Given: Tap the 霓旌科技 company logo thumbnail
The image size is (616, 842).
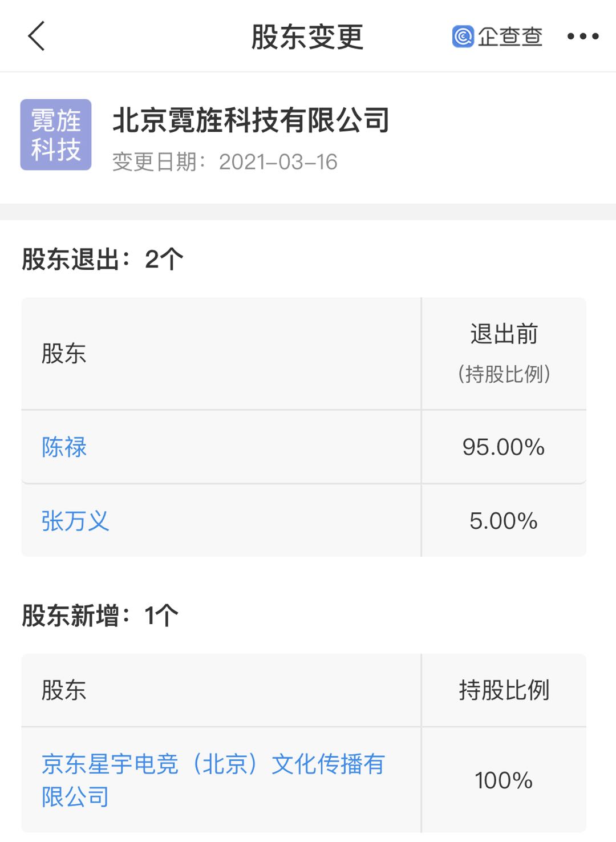Looking at the screenshot, I should pos(56,135).
